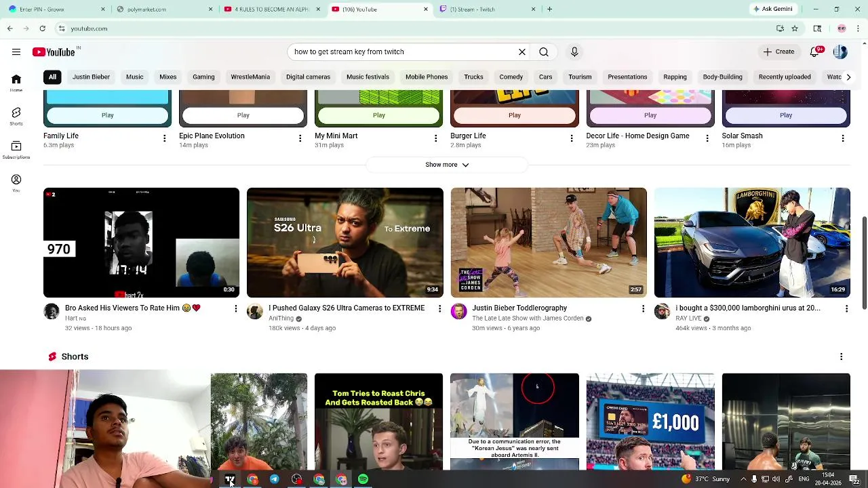Reload the page
The width and height of the screenshot is (868, 488).
[x=42, y=28]
